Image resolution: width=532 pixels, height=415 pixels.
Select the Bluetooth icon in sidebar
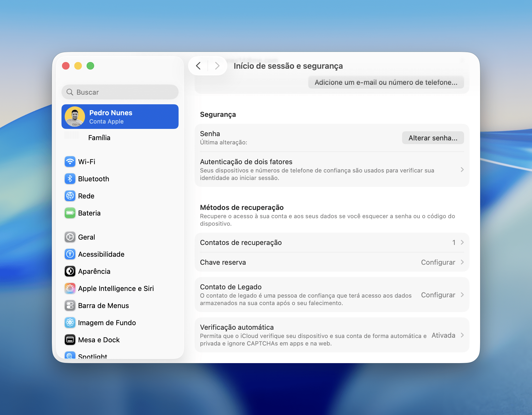(x=70, y=179)
